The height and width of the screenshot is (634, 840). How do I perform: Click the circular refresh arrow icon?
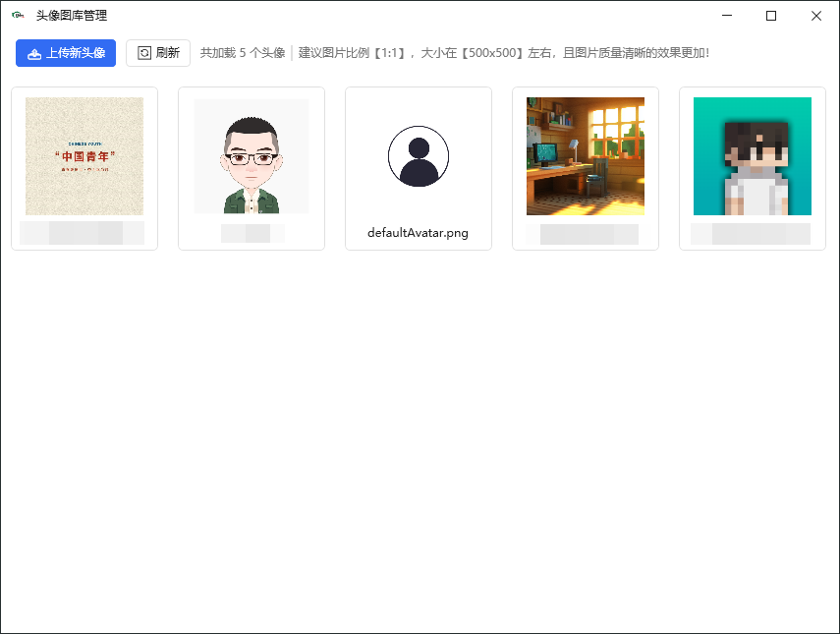pos(144,53)
